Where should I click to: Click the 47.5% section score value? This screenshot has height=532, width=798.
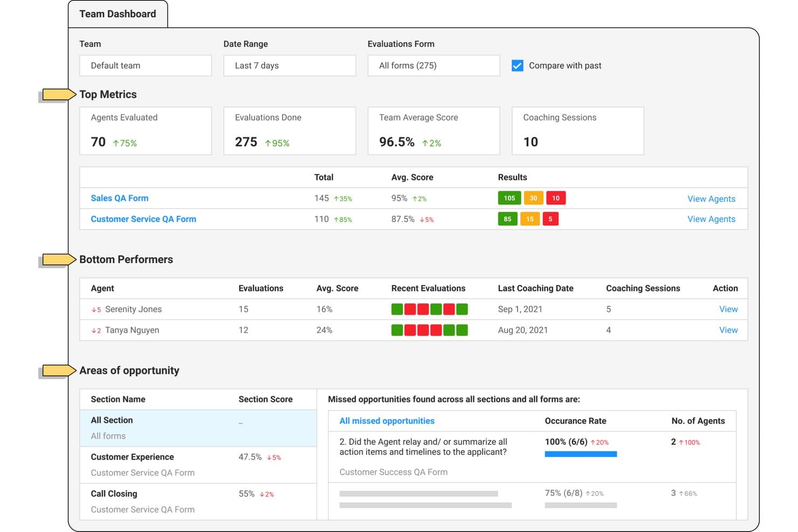(250, 457)
